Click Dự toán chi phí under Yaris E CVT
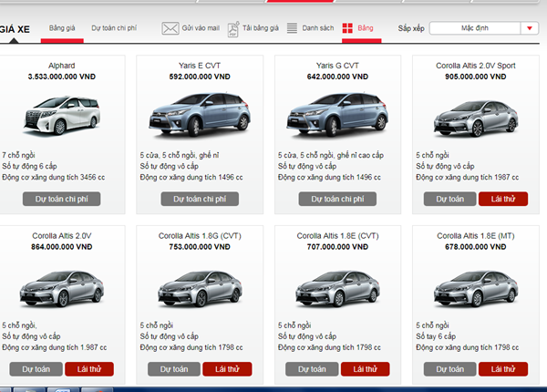The width and height of the screenshot is (547, 392). tap(199, 199)
